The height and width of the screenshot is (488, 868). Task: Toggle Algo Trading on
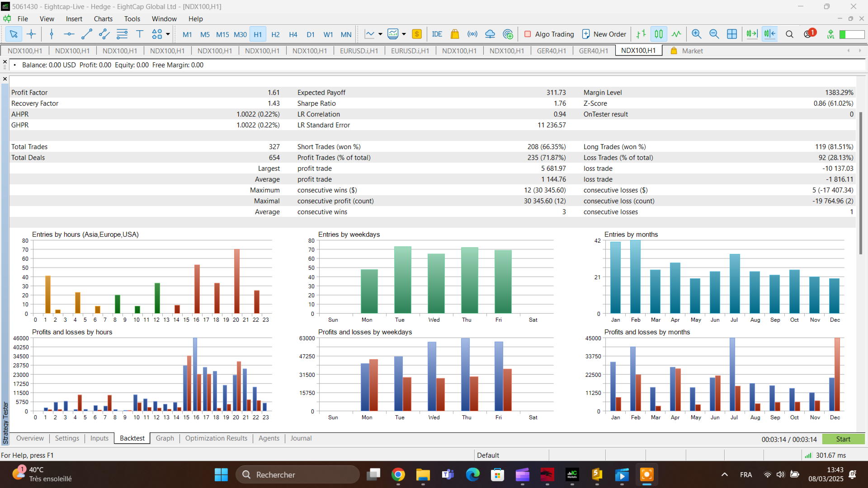tap(549, 34)
